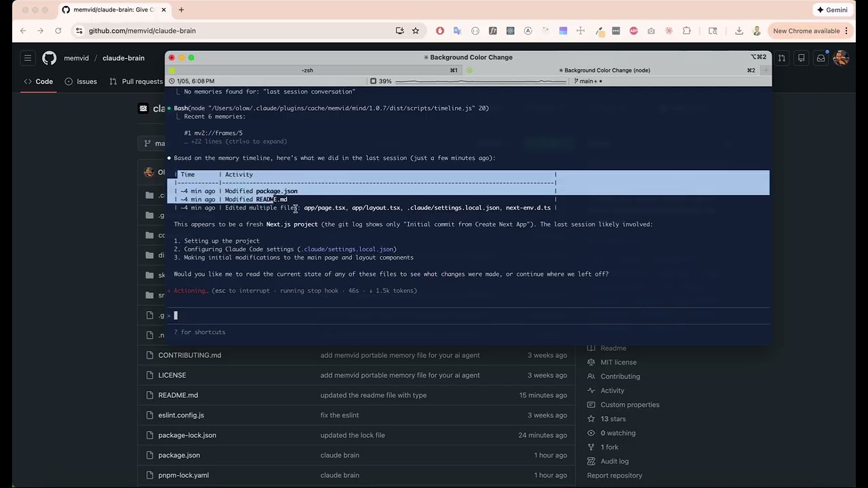The image size is (868, 488).
Task: Reload the GitHub page
Action: pyautogui.click(x=58, y=30)
